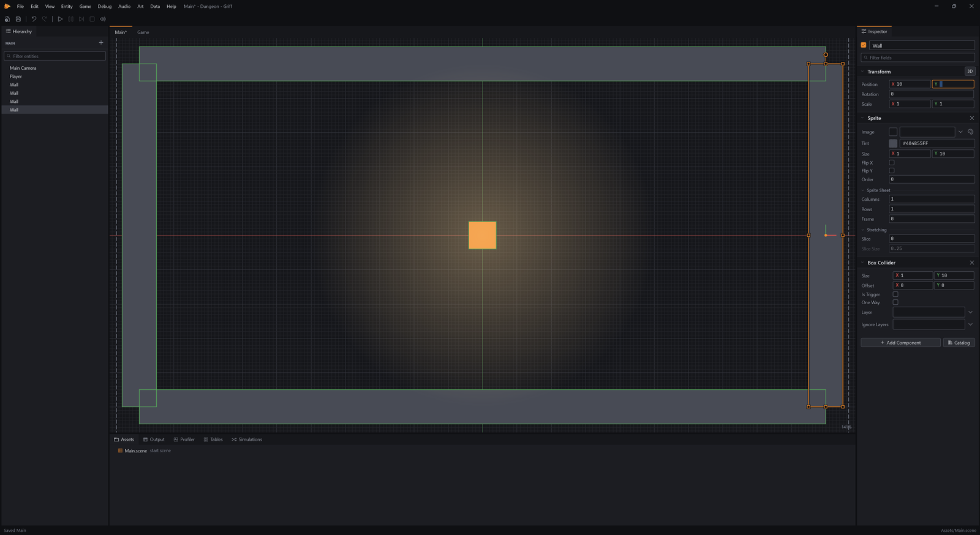Select Main.scene in the Assets panel

[x=135, y=451]
